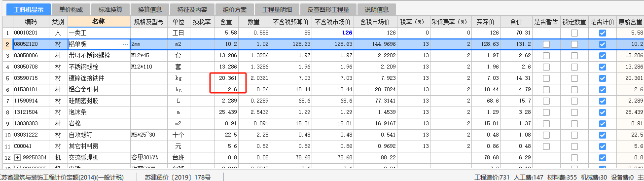Click 含税市场价 value 144.9696
This screenshot has height=181, width=644.
click(375, 44)
